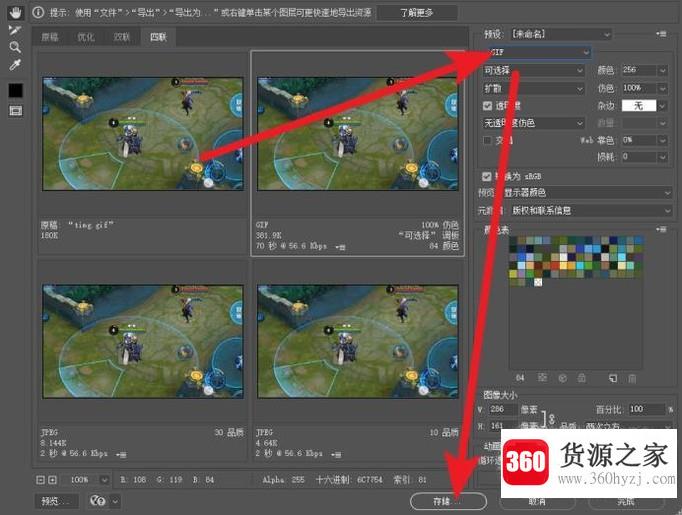Open JPEG 4.64K pane speed menu icon
Viewport: 682px width, 515px height.
click(x=336, y=454)
